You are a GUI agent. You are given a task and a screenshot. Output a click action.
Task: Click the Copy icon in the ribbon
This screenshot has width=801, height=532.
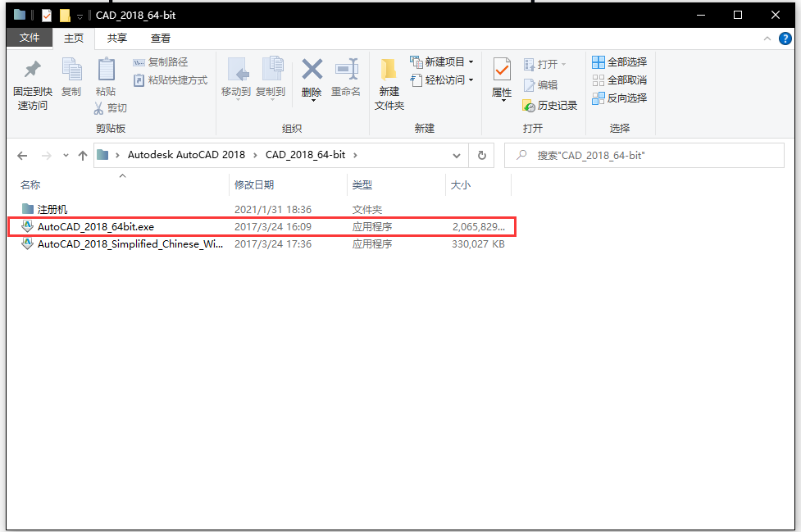pyautogui.click(x=71, y=70)
